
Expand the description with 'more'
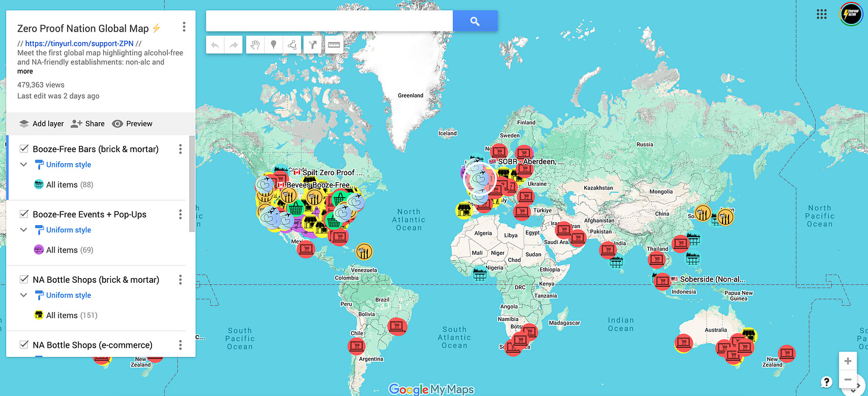coord(25,71)
